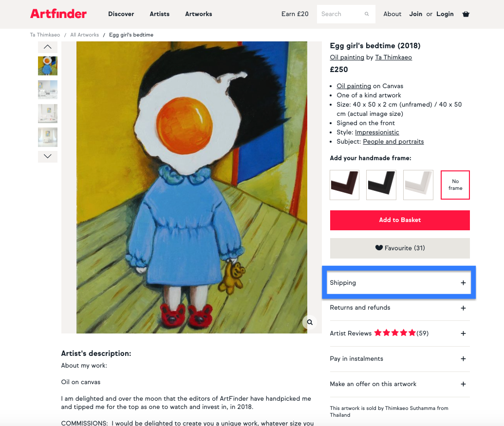Image resolution: width=504 pixels, height=426 pixels.
Task: Select the second artwork thumbnail
Action: point(48,90)
